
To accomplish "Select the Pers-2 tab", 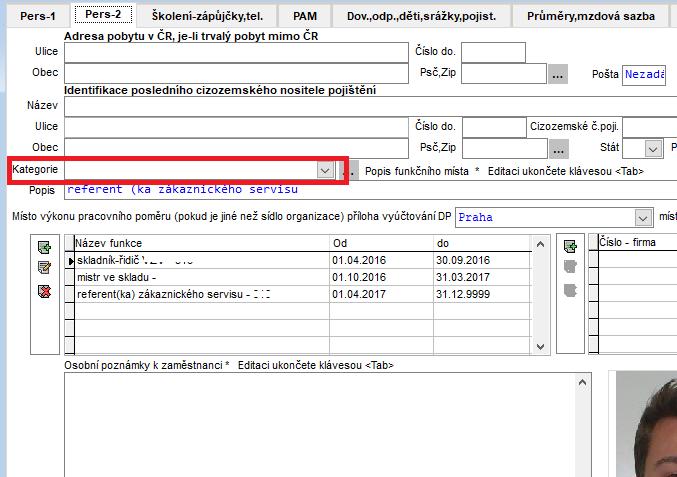I will pyautogui.click(x=103, y=15).
